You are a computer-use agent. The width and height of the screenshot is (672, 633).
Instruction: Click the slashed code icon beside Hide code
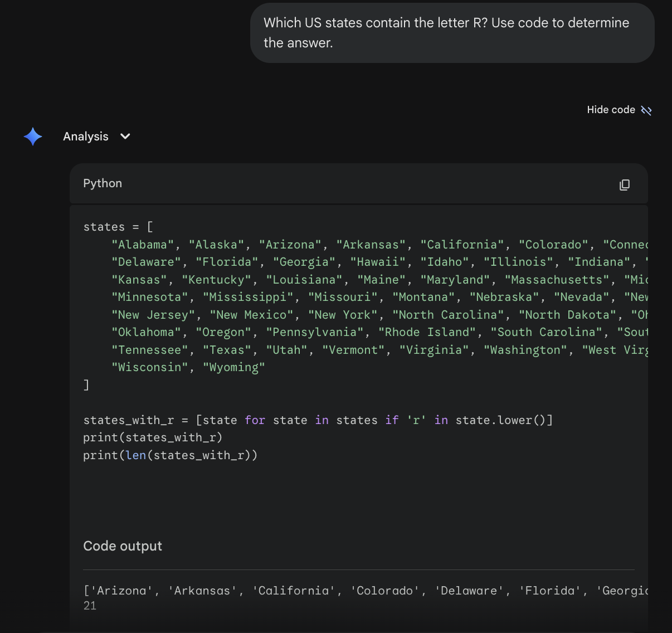point(646,110)
